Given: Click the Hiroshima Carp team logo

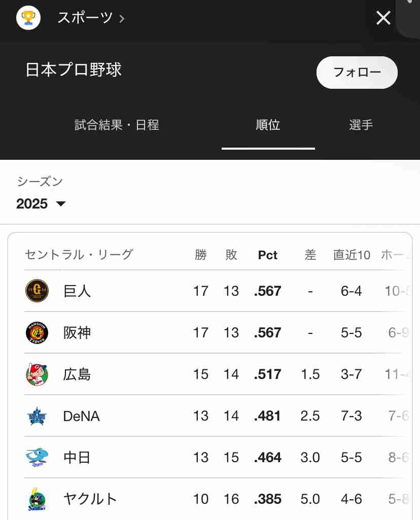Looking at the screenshot, I should pyautogui.click(x=37, y=374).
